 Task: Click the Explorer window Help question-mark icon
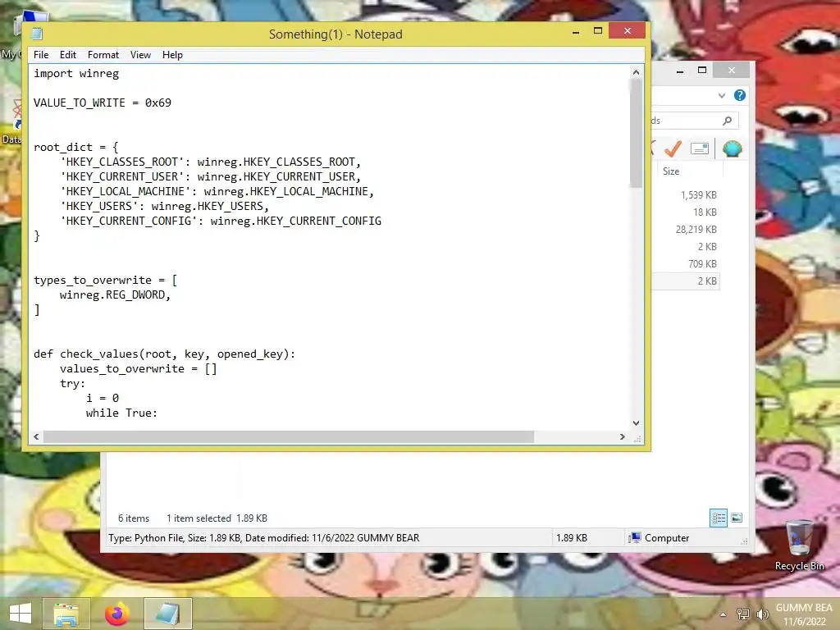click(x=740, y=95)
